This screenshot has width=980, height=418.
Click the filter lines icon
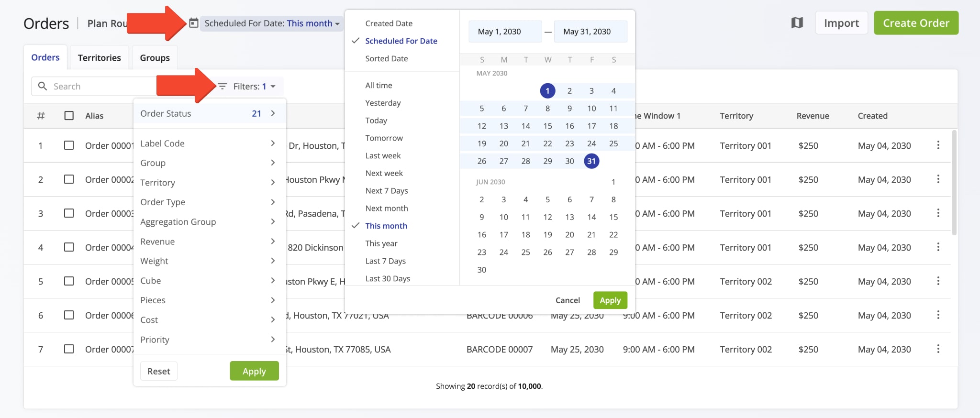tap(223, 87)
